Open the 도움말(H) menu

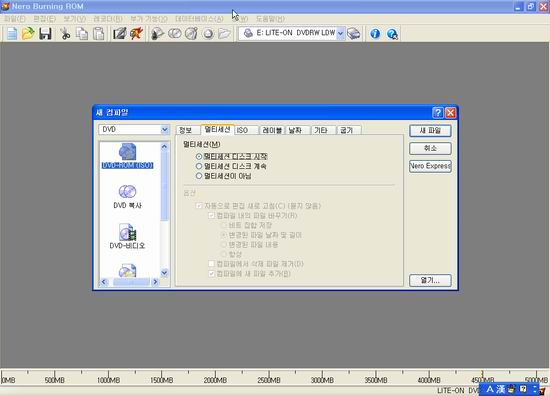click(x=270, y=19)
